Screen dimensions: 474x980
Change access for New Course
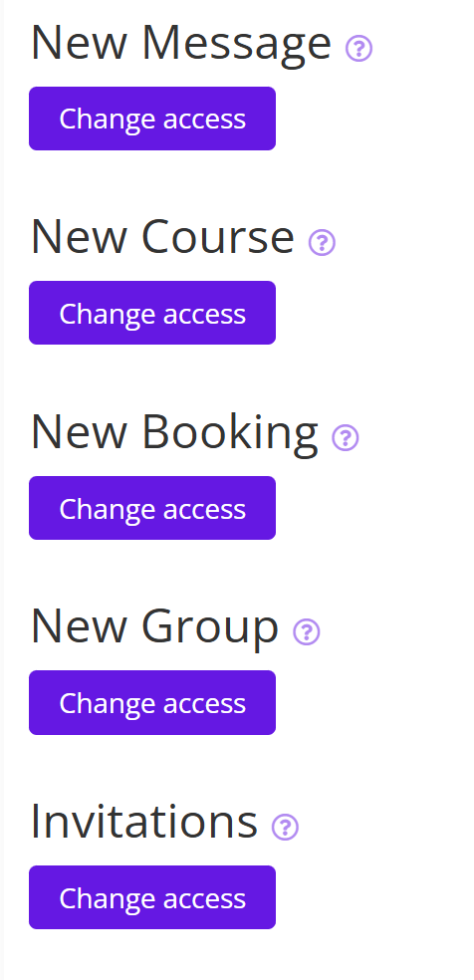(152, 313)
